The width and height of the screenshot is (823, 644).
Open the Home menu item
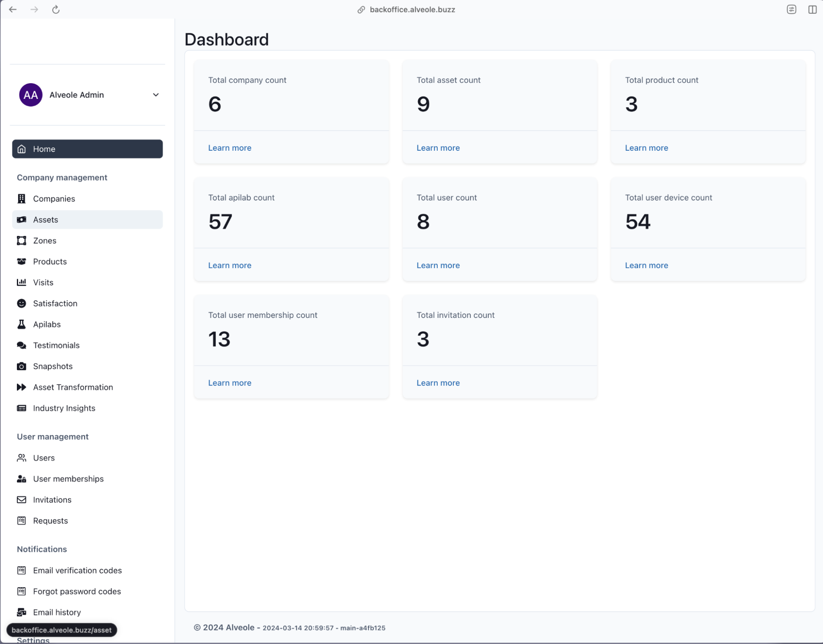(x=87, y=149)
